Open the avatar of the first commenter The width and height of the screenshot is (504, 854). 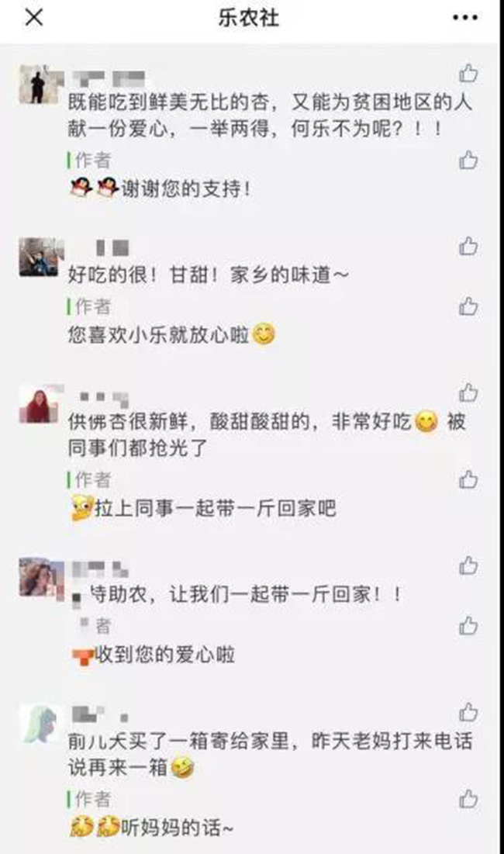pos(39,85)
